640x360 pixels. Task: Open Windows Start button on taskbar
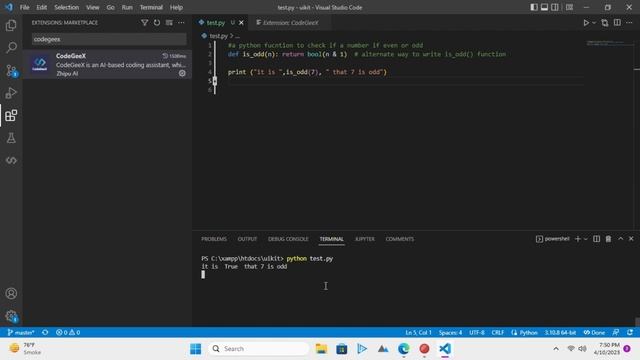click(196, 349)
